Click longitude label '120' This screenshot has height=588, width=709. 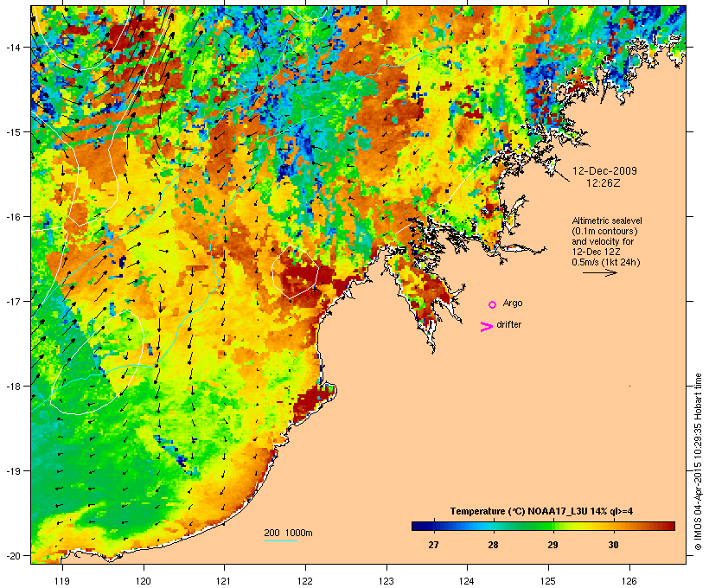pos(144,581)
